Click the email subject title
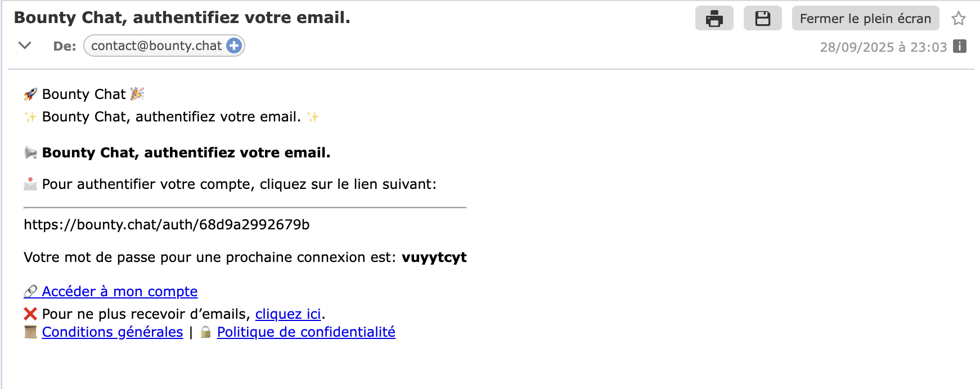Image resolution: width=980 pixels, height=389 pixels. 182,17
